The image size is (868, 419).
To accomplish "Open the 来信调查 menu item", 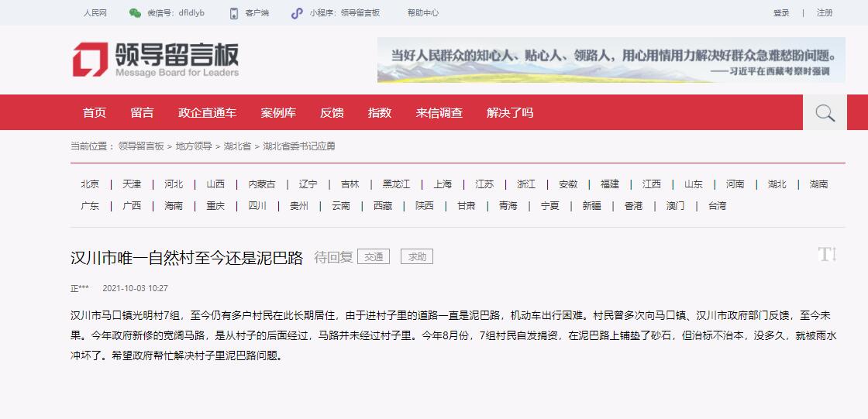I will [x=439, y=113].
